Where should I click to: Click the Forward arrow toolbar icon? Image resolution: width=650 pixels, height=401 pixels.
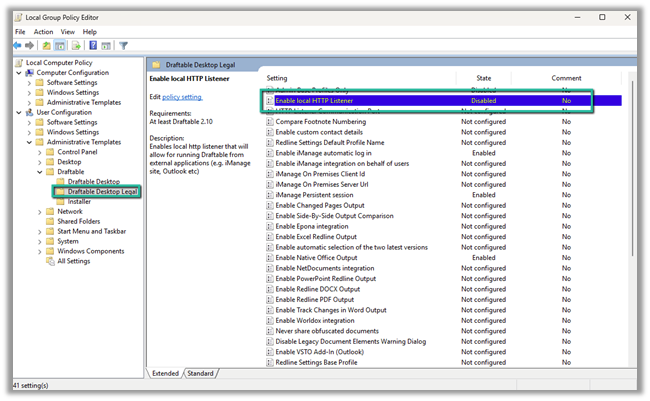29,46
